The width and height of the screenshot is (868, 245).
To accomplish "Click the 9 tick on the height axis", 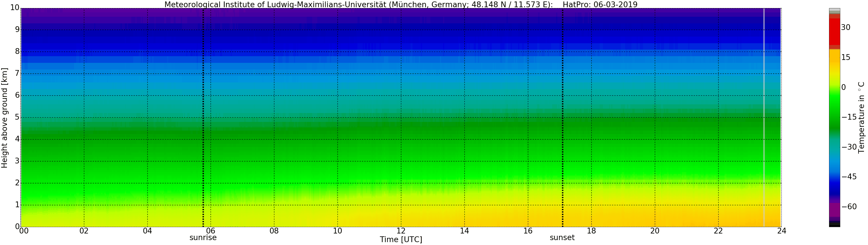I will (17, 30).
